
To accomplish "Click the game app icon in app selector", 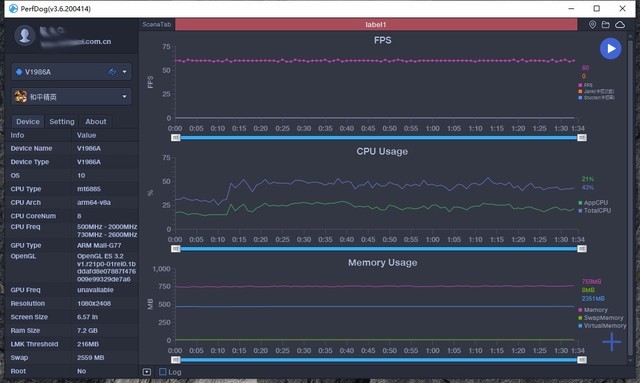I will [20, 96].
